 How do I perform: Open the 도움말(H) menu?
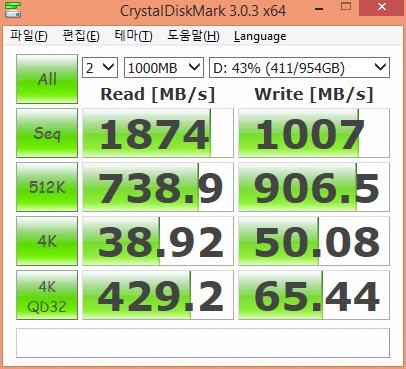pyautogui.click(x=193, y=36)
